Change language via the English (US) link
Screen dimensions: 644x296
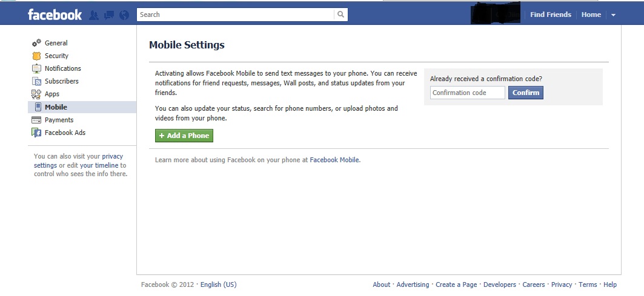(x=219, y=284)
